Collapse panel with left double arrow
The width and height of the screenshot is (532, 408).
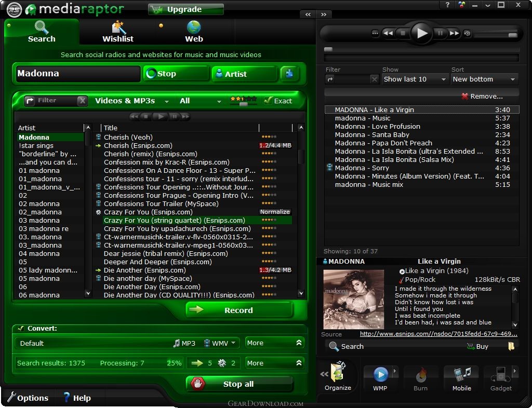tap(308, 14)
